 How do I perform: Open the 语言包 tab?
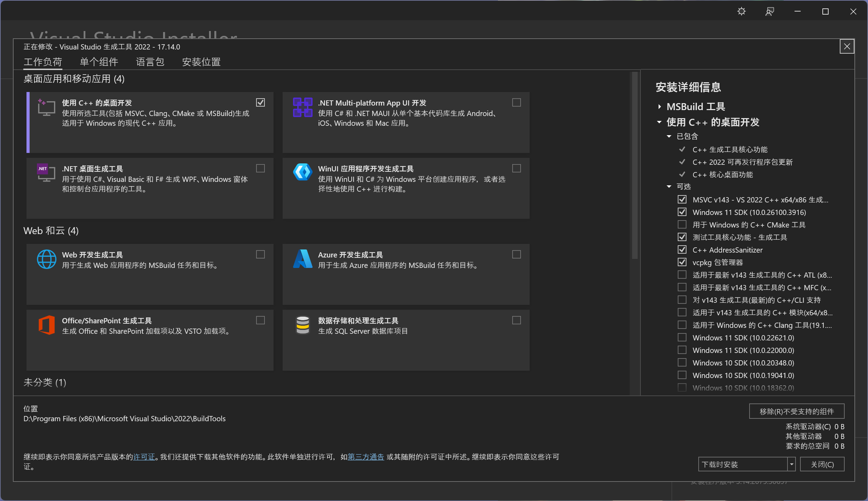tap(150, 62)
